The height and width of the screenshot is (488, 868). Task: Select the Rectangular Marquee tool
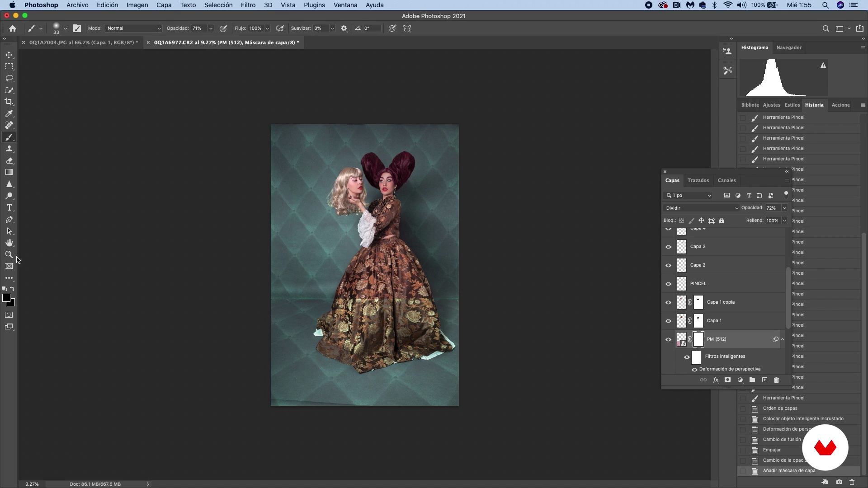coord(9,66)
